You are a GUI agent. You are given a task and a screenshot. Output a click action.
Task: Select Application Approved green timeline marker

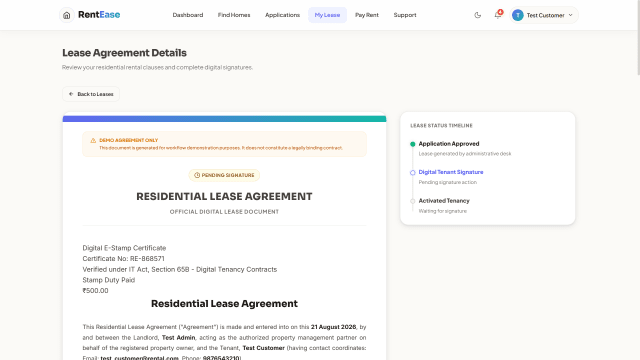pyautogui.click(x=413, y=144)
